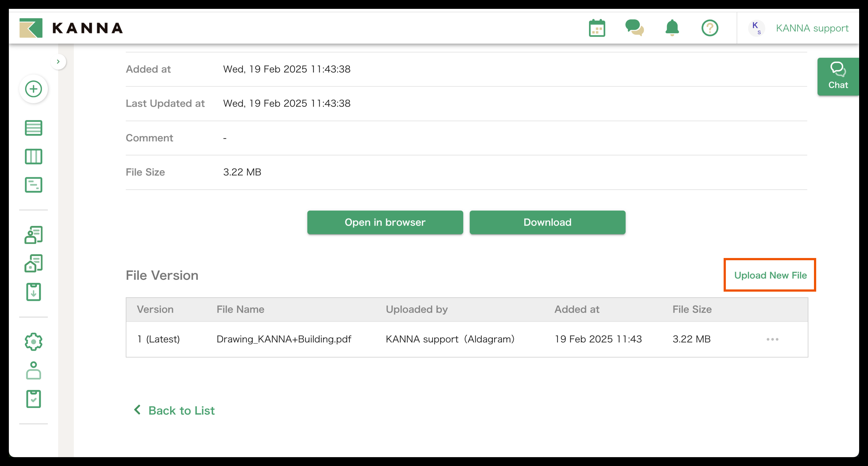Click the Open in browser button
The height and width of the screenshot is (466, 868).
[x=385, y=222]
